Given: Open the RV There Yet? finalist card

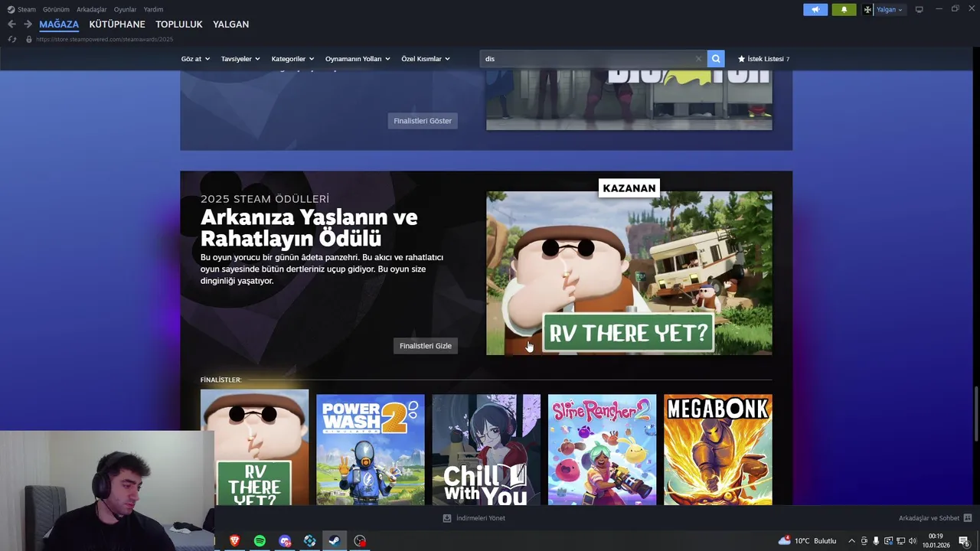Looking at the screenshot, I should 255,447.
